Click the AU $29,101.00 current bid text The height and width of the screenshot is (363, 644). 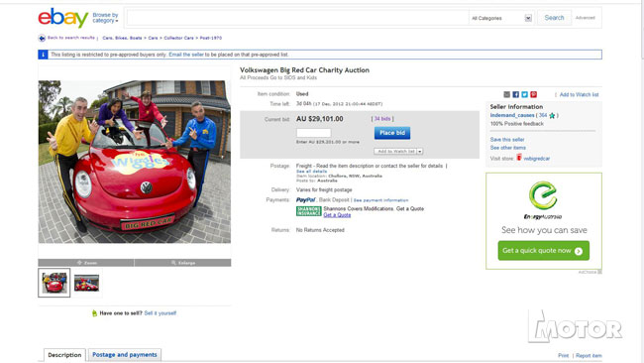tap(320, 119)
